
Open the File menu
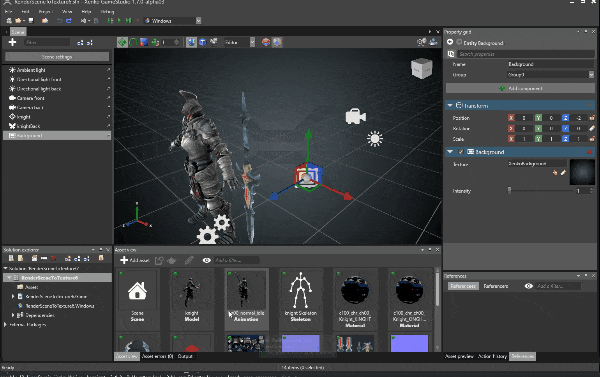click(x=8, y=11)
